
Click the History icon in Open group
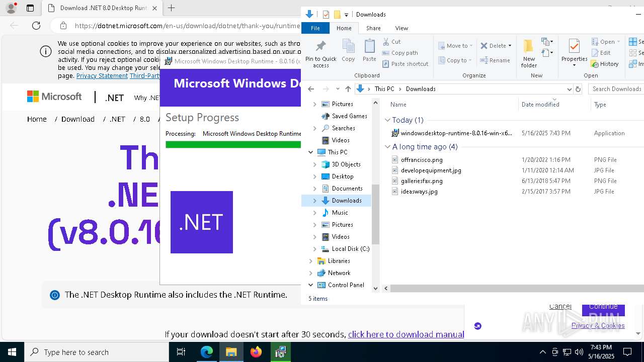coord(595,64)
